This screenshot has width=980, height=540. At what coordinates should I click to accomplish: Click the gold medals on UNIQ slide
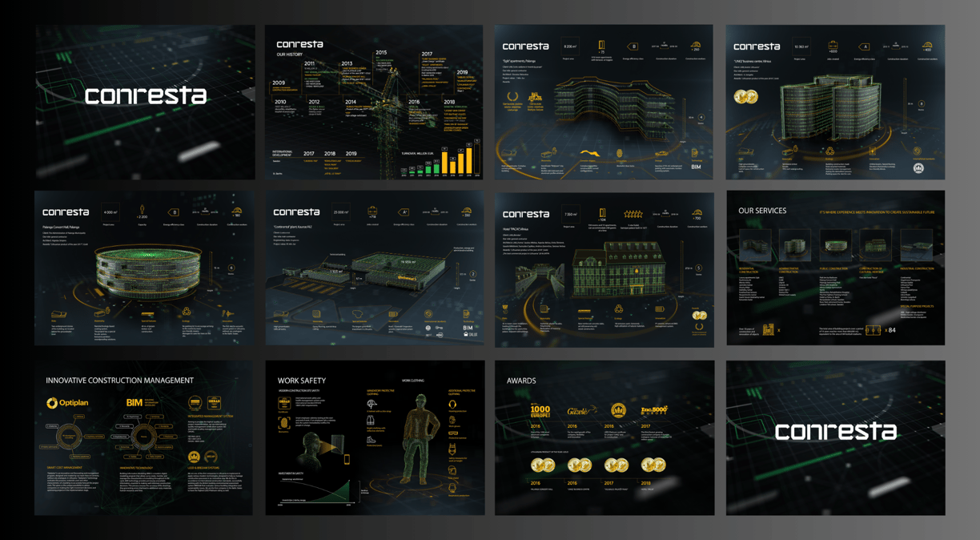[746, 96]
